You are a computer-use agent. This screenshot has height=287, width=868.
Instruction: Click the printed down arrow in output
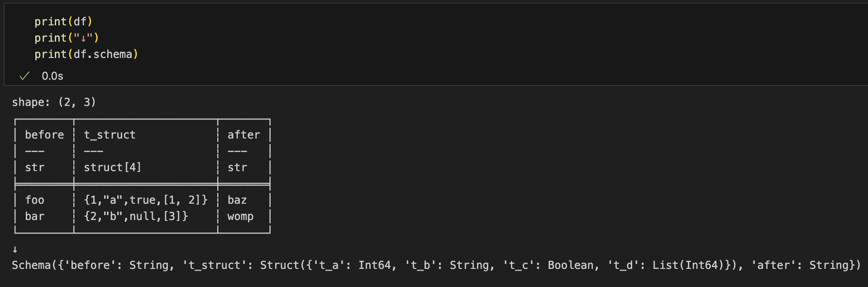click(x=15, y=249)
